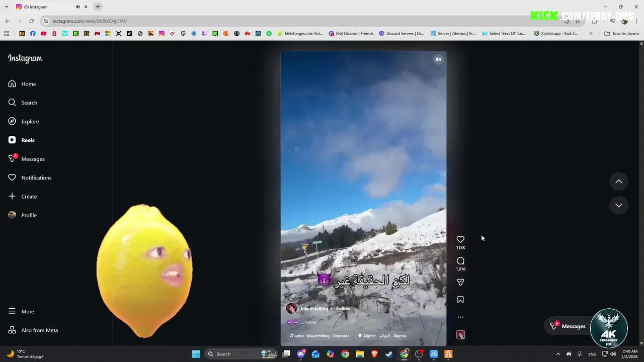Open the Chrome apps grid in the bookmarks bar

(7, 34)
